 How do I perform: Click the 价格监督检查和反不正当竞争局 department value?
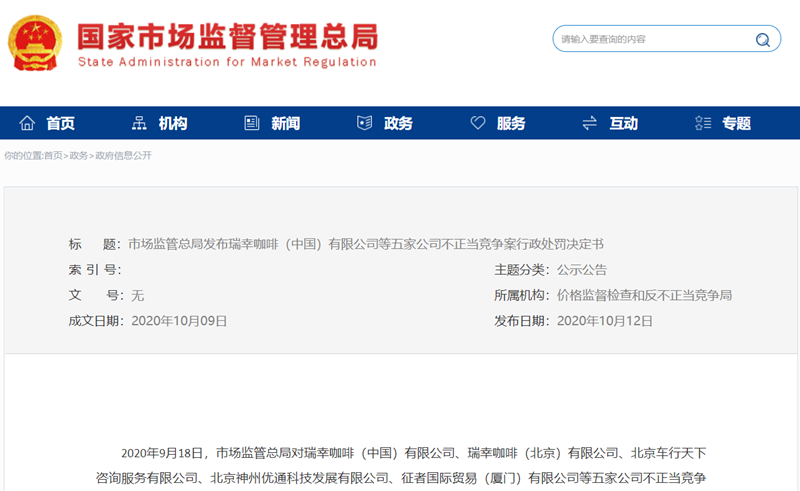click(x=644, y=295)
